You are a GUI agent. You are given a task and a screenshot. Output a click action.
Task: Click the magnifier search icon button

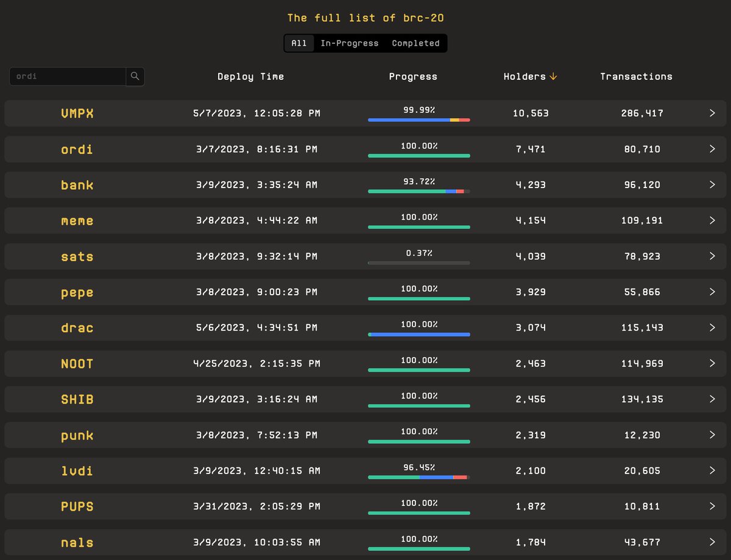pos(135,77)
